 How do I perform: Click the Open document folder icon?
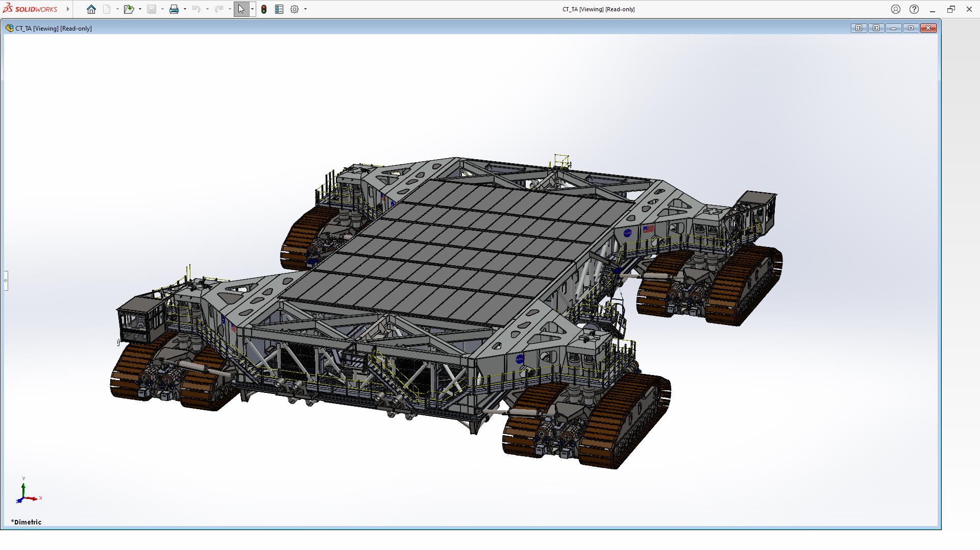pyautogui.click(x=128, y=9)
